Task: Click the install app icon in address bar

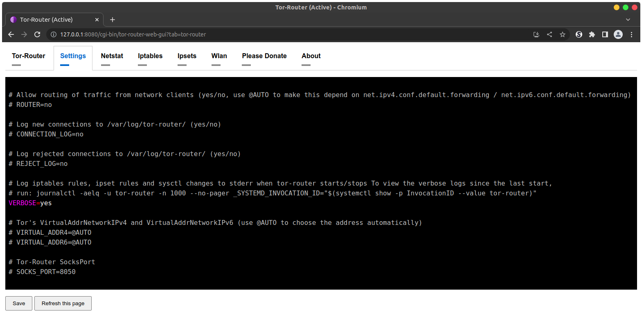Action: [536, 34]
